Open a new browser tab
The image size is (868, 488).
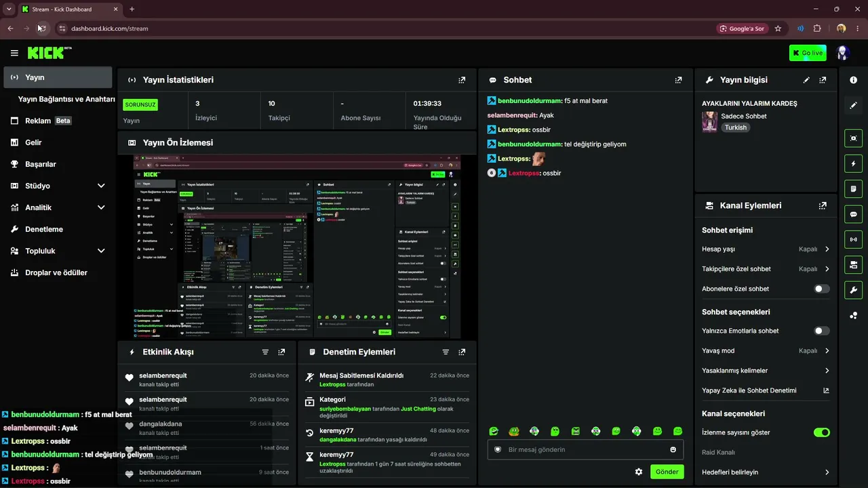[x=132, y=9]
